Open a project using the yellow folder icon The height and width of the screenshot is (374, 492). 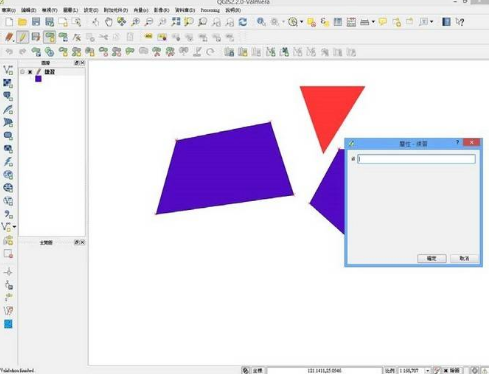tap(22, 22)
